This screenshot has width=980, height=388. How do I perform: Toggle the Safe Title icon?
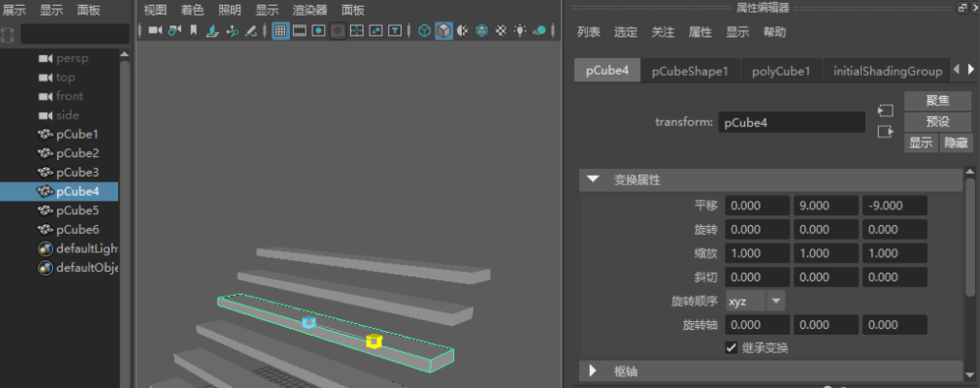click(394, 30)
